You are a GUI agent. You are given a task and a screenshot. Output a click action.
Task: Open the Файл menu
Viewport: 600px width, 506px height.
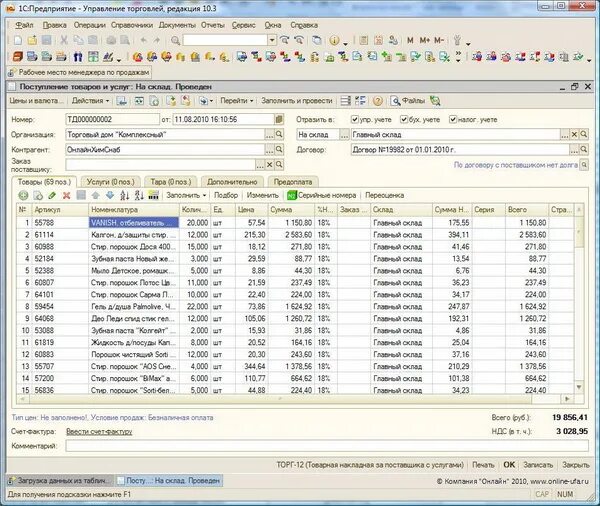(24, 25)
